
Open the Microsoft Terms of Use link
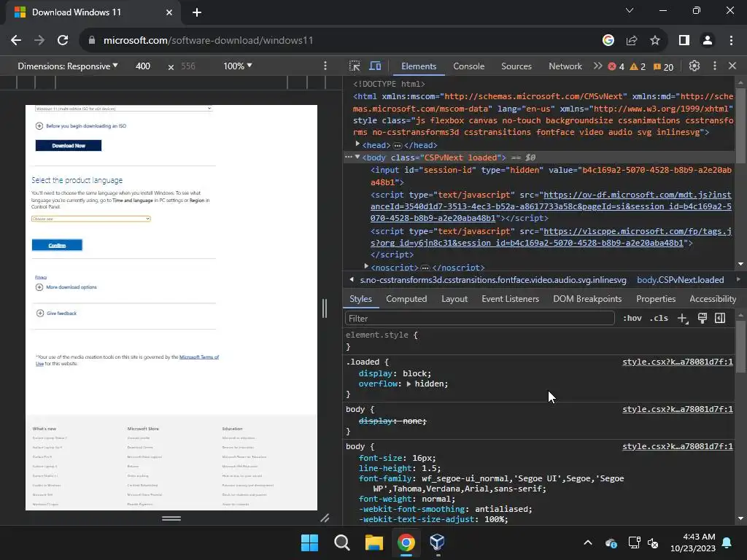point(199,357)
